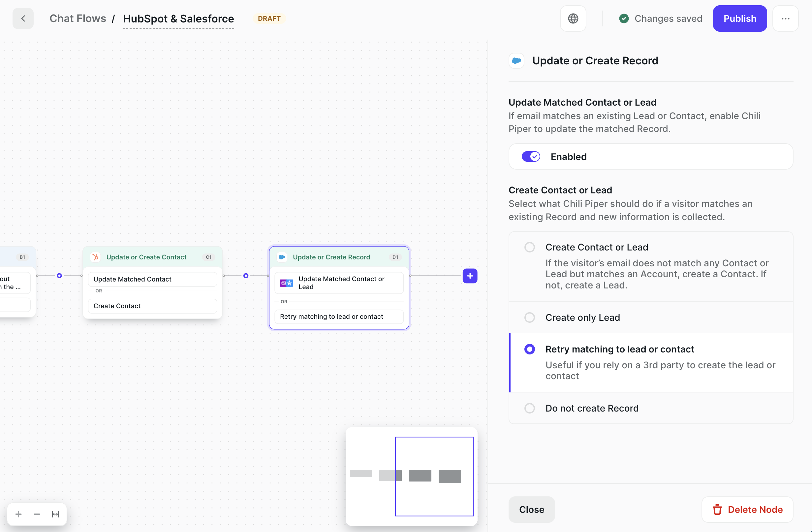Screen dimensions: 812x532
Task: Click Update Matched Contact or Lead row in D1
Action: coord(339,283)
